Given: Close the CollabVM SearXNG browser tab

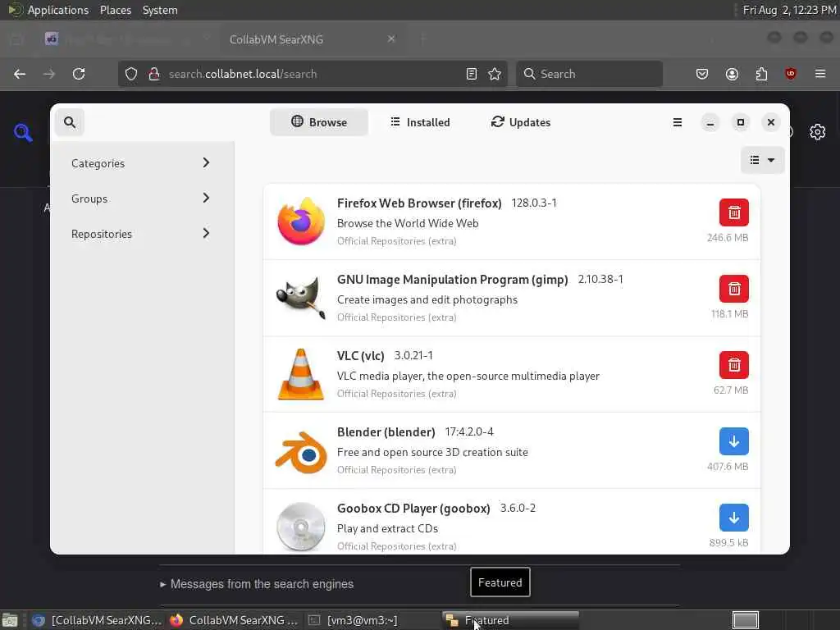Looking at the screenshot, I should (391, 39).
